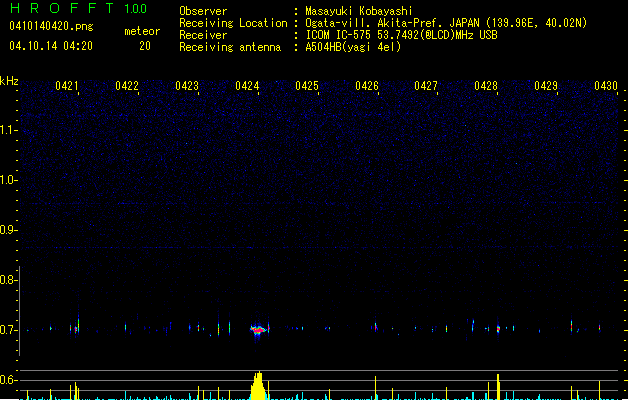The height and width of the screenshot is (400, 629).
Task: Click the 'Receiving Location' label
Action: pos(233,23)
